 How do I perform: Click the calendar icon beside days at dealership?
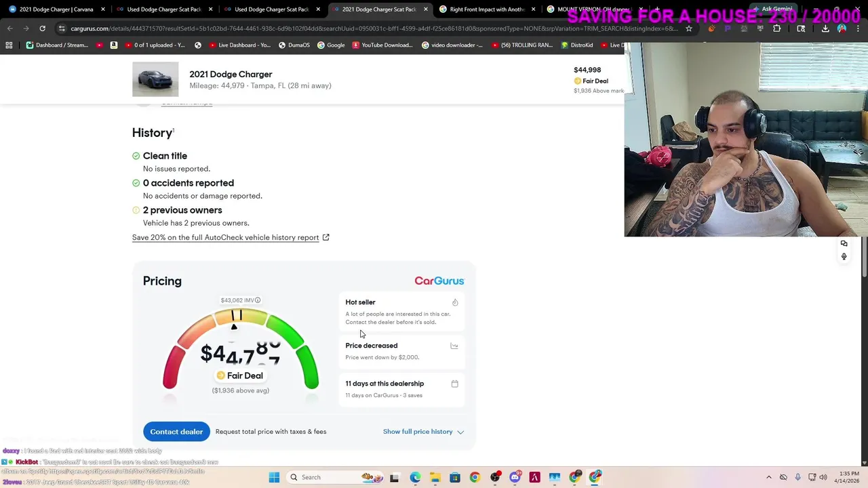coord(454,384)
